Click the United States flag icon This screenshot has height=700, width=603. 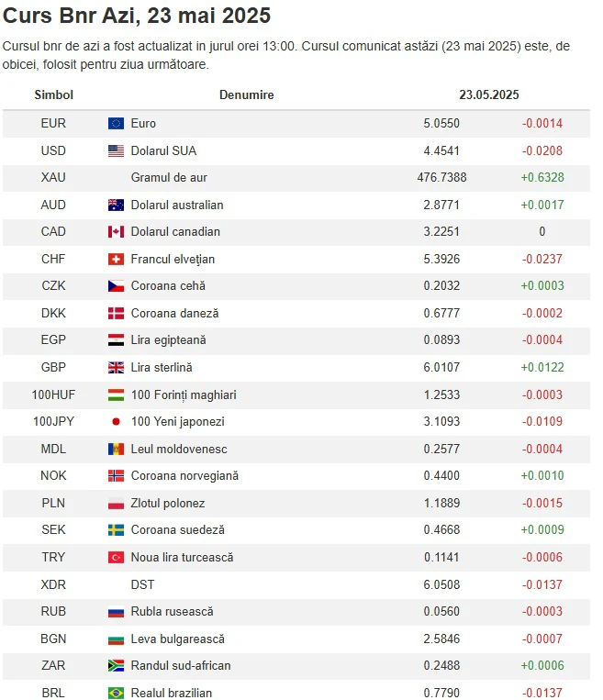116,150
